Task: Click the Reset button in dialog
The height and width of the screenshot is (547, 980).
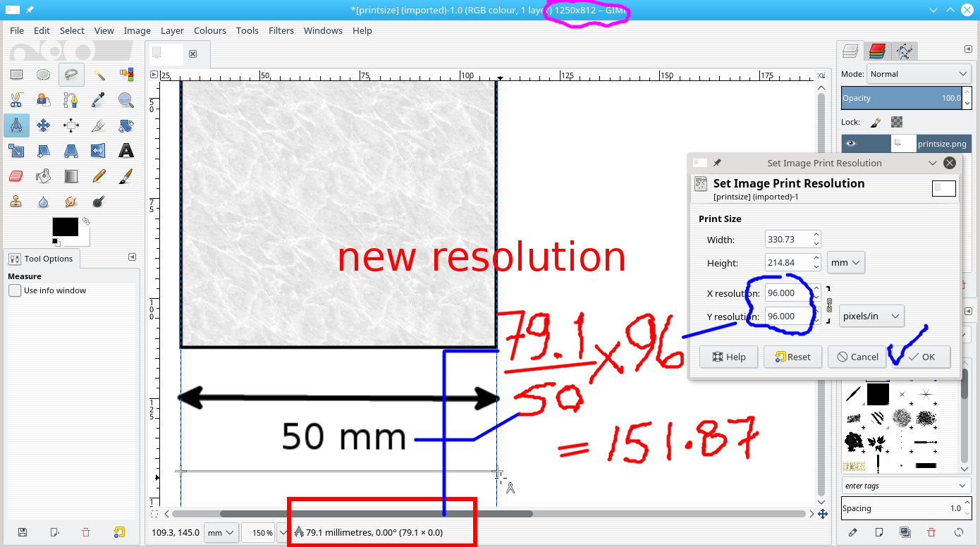Action: pyautogui.click(x=792, y=357)
